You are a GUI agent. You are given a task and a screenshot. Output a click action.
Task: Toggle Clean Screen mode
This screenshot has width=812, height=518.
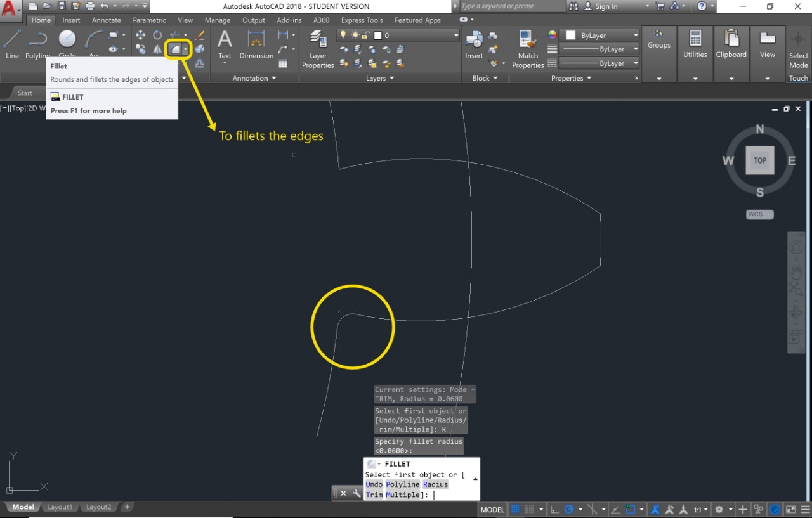point(791,509)
